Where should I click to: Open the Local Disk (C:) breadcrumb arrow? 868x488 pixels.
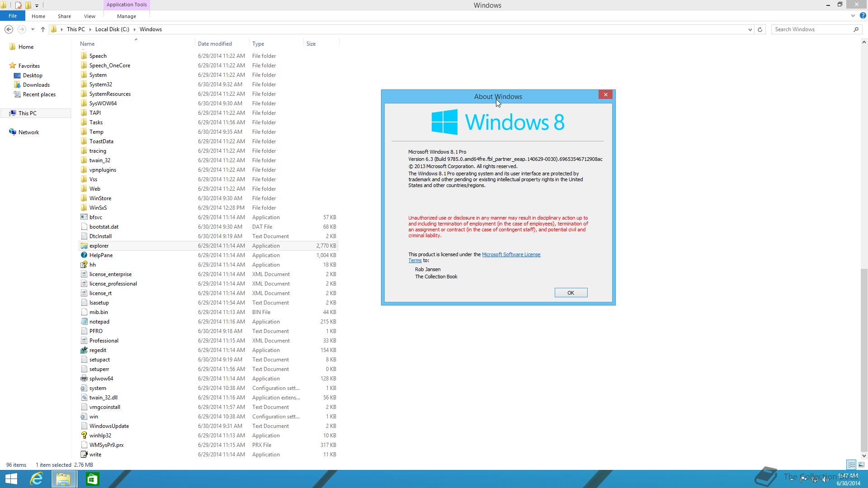(x=135, y=29)
